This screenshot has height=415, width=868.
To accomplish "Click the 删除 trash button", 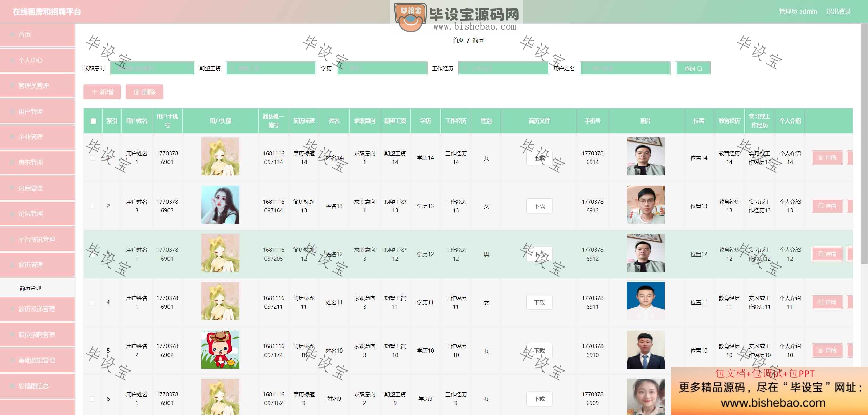I will pyautogui.click(x=144, y=92).
